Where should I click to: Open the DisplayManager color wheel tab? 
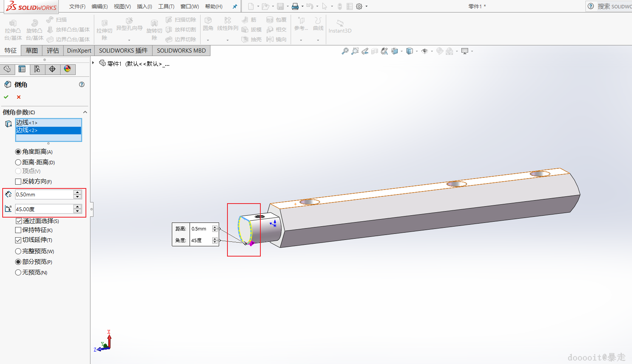click(x=67, y=69)
